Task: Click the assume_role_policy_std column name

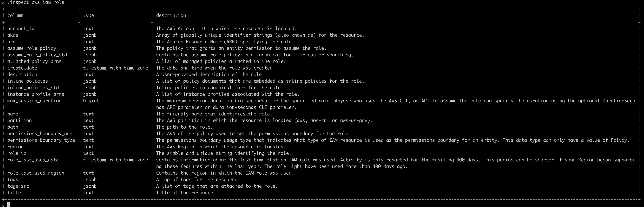Action: point(37,55)
